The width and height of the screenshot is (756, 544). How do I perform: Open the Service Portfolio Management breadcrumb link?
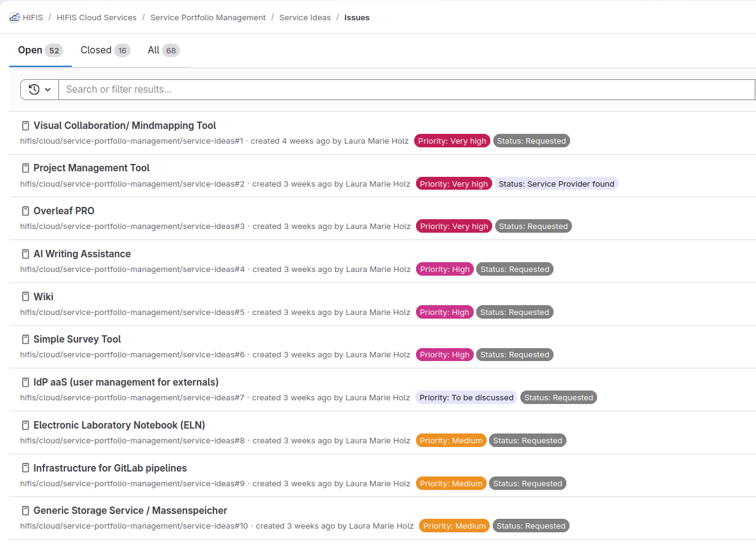(208, 17)
